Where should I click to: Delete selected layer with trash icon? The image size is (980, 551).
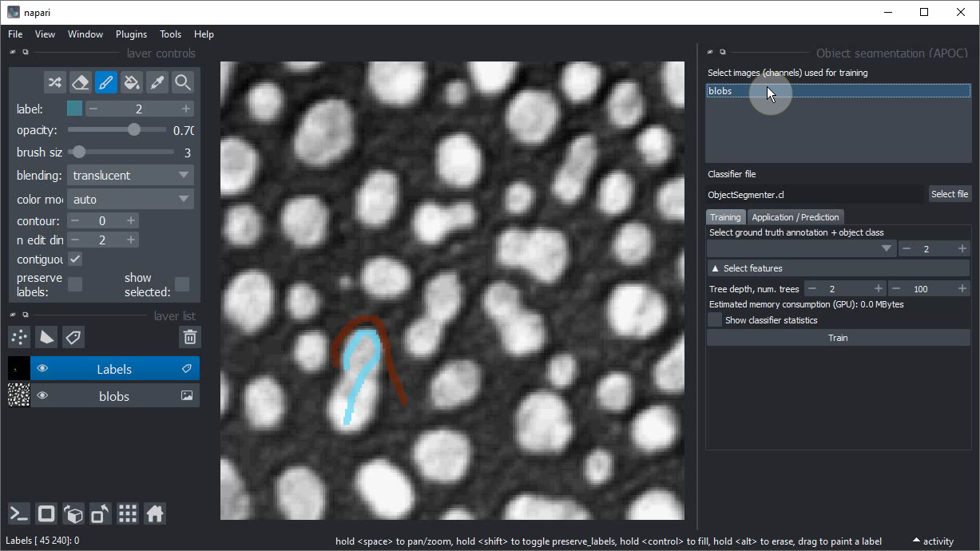click(190, 337)
